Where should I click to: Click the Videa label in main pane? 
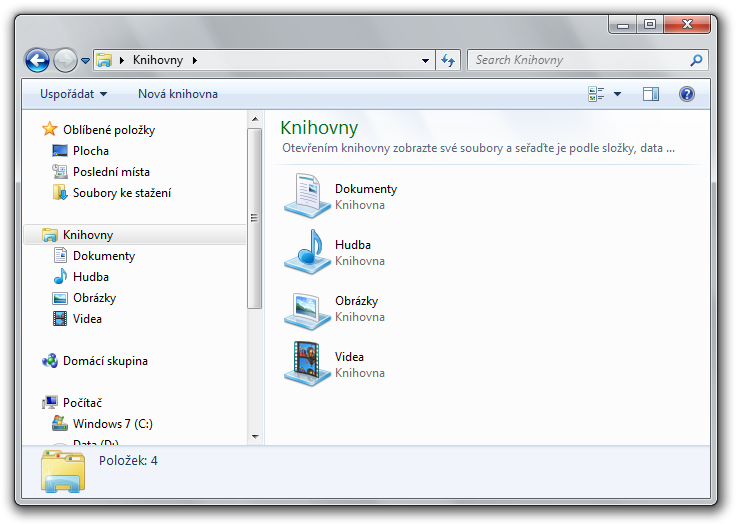click(349, 357)
